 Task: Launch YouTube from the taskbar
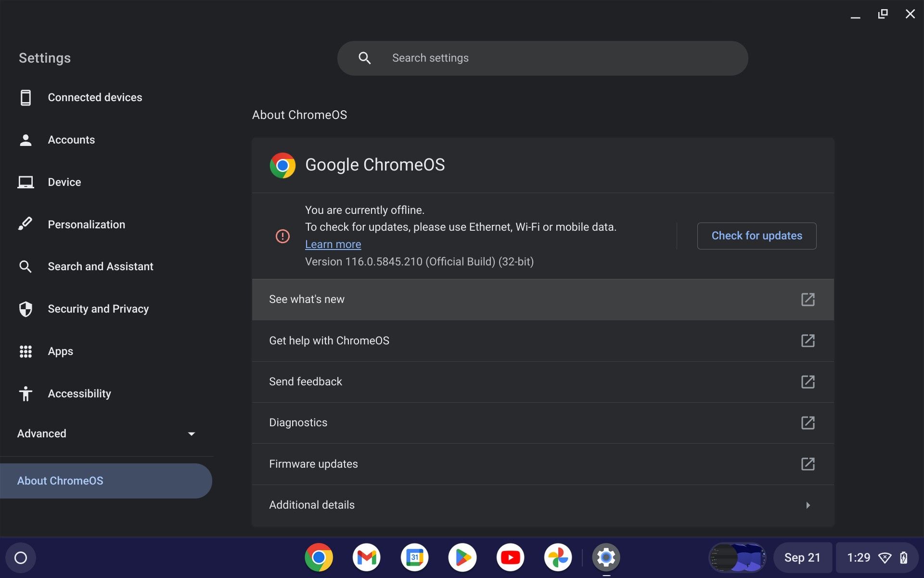(x=510, y=557)
